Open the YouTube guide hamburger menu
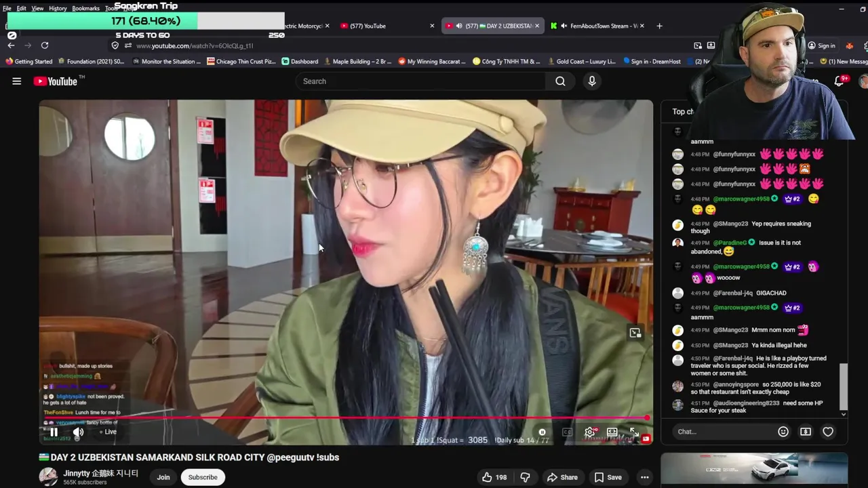868x488 pixels. (x=17, y=81)
